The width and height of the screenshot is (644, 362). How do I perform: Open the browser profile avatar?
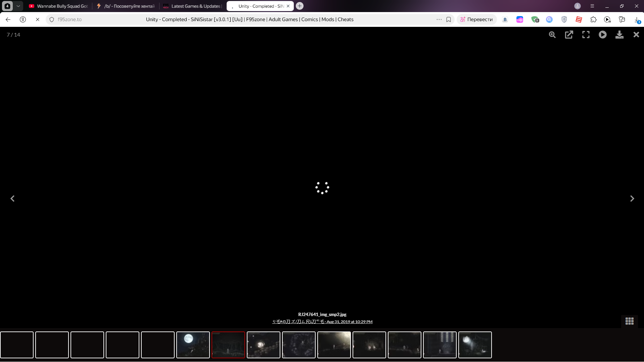[578, 6]
